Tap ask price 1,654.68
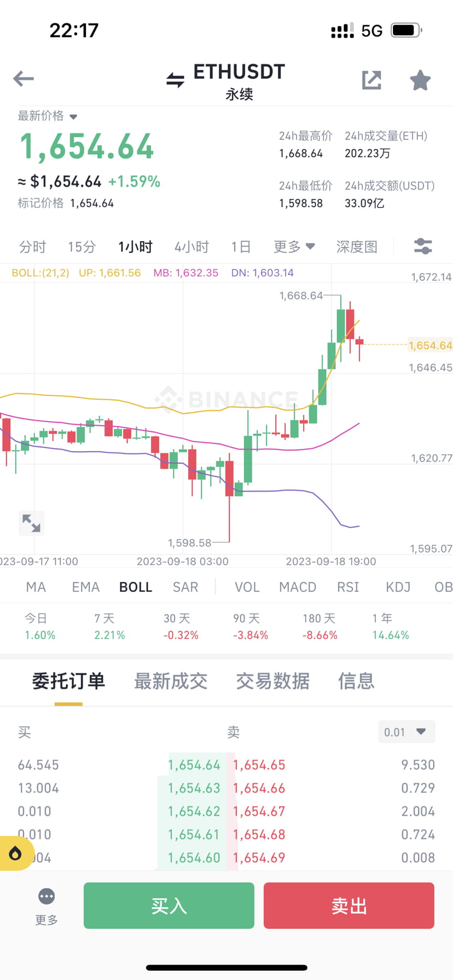The image size is (453, 980). click(x=259, y=835)
